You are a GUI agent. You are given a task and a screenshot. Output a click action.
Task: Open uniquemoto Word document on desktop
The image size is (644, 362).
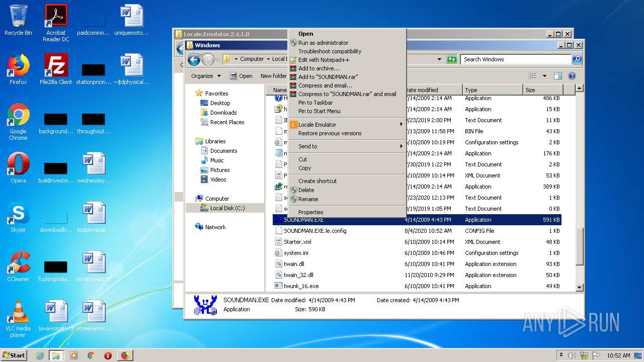pyautogui.click(x=131, y=20)
